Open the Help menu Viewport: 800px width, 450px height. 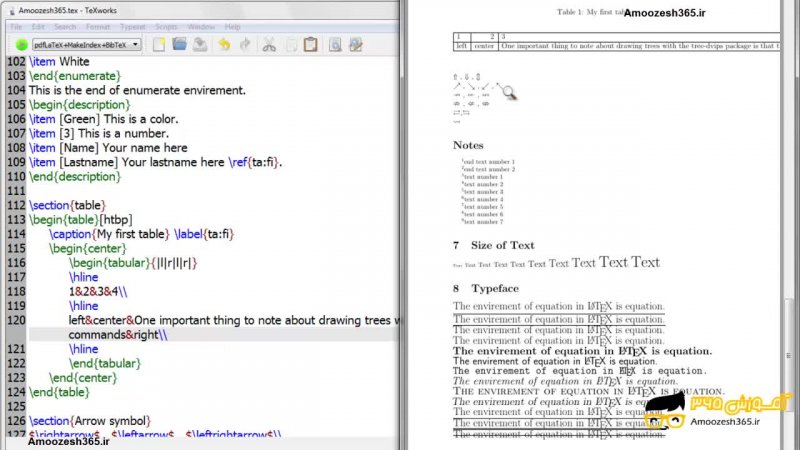point(232,27)
